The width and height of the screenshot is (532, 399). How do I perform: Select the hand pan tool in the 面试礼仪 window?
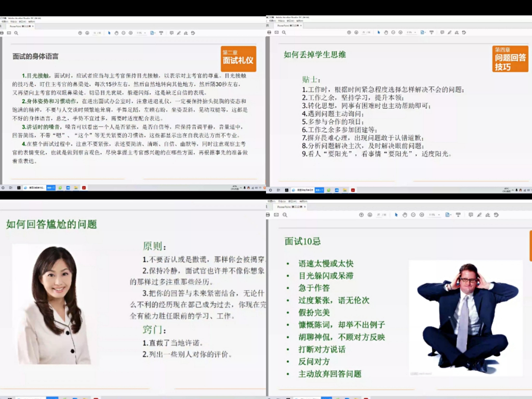click(116, 33)
